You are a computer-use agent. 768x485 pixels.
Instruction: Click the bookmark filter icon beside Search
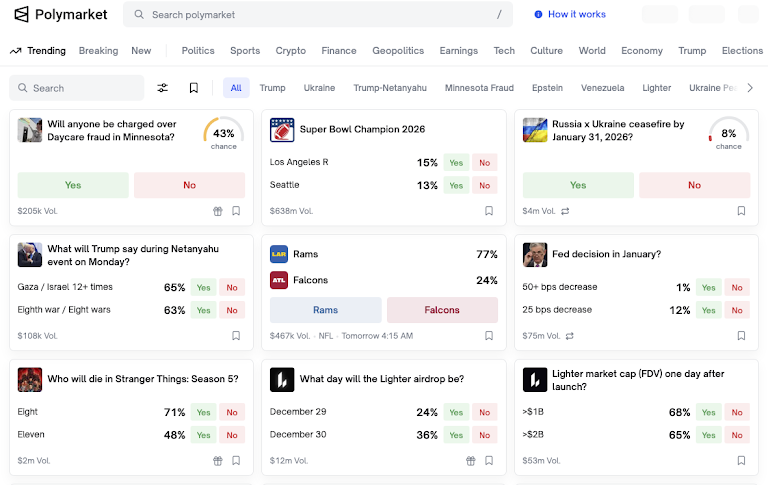point(194,88)
